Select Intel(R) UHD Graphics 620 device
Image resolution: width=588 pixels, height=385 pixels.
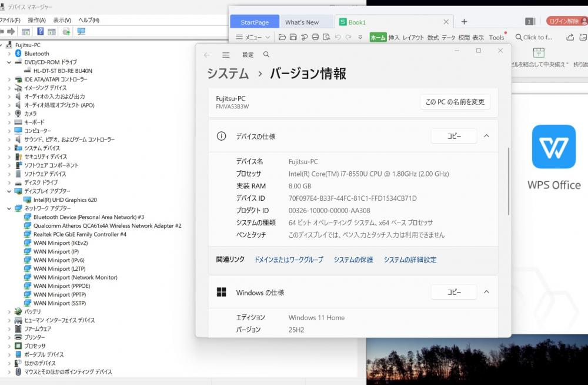click(x=65, y=200)
